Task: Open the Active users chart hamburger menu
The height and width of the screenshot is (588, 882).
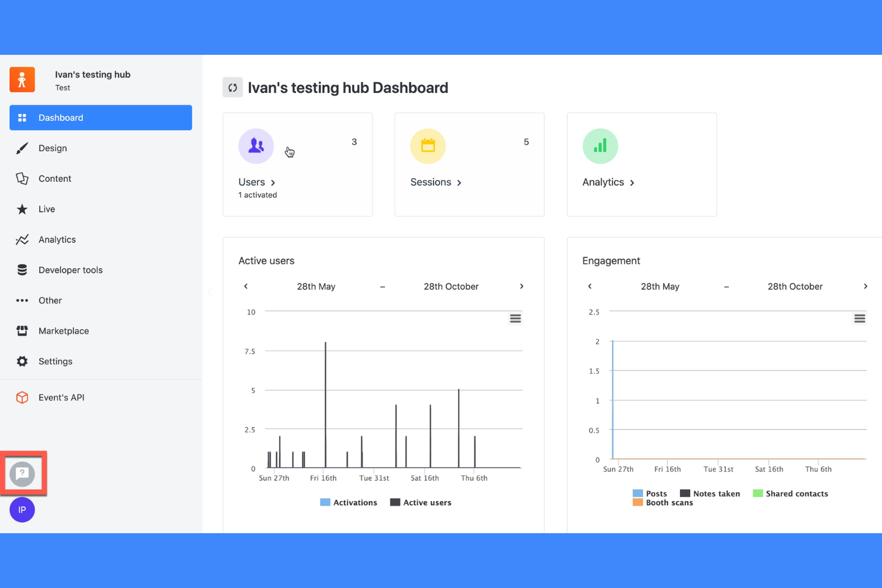Action: pyautogui.click(x=515, y=319)
